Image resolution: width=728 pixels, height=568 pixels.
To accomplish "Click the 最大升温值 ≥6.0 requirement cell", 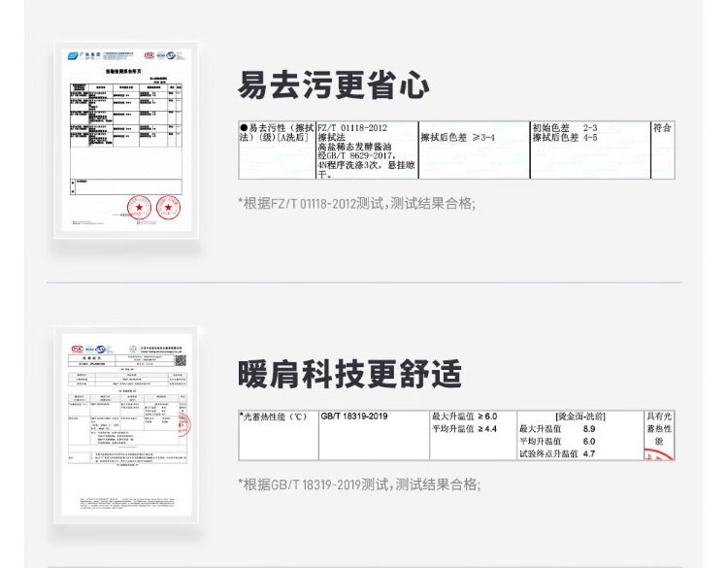I will (464, 417).
